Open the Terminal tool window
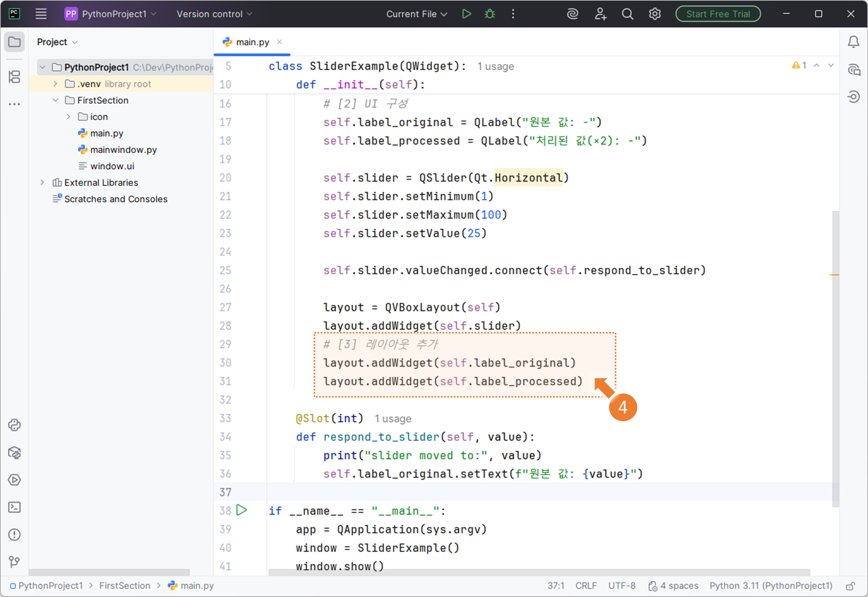 14,507
